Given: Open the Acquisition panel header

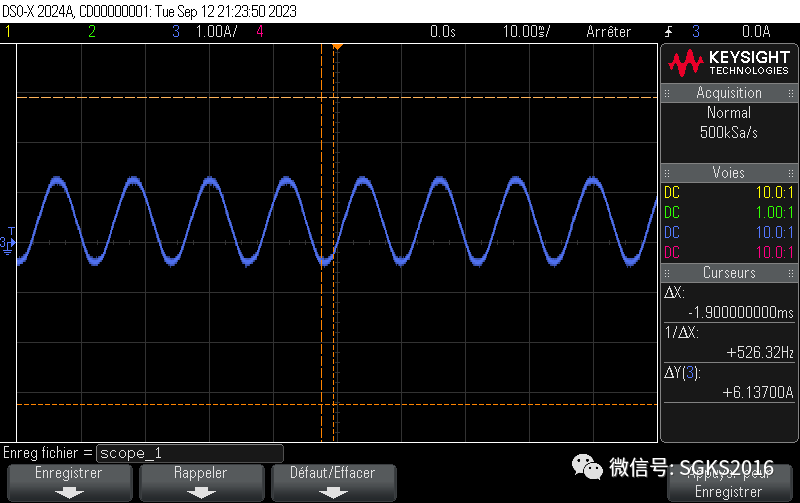Looking at the screenshot, I should 729,93.
